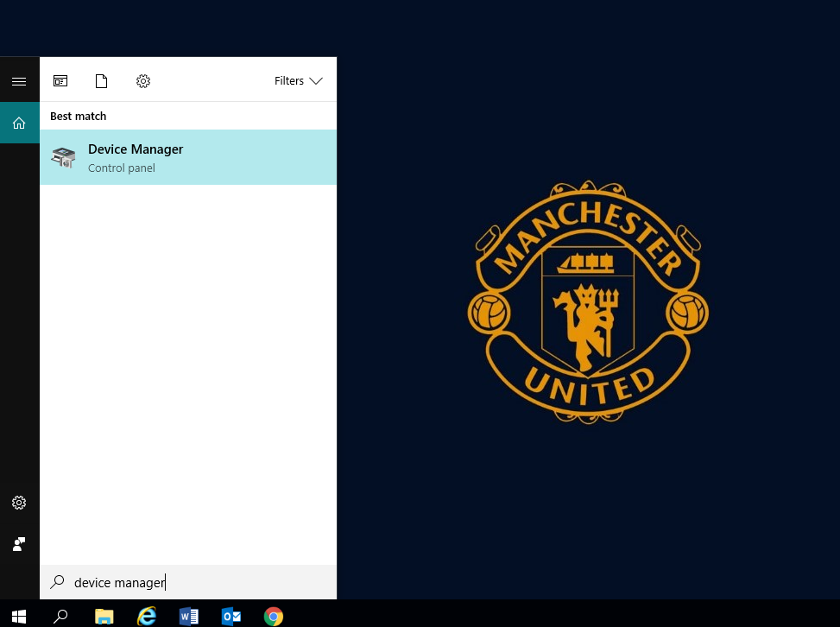The width and height of the screenshot is (840, 627).
Task: Click magnifier icon inside the search box
Action: click(58, 583)
